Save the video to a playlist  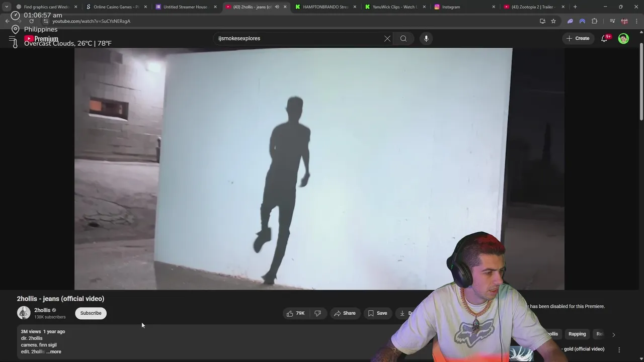(377, 313)
